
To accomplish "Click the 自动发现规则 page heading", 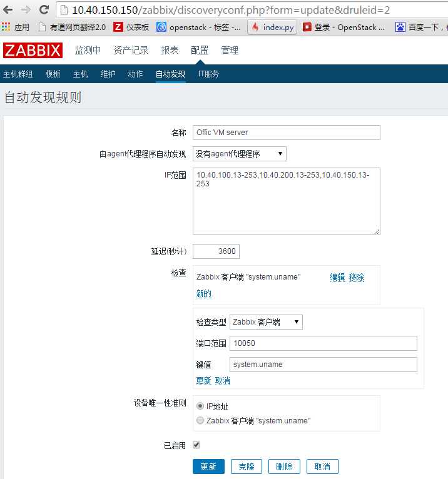I will click(43, 98).
